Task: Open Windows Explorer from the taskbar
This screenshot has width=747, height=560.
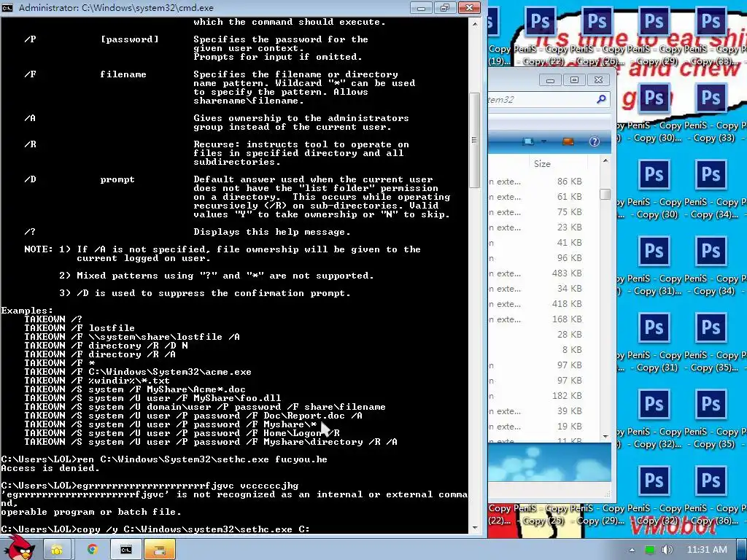Action: click(x=57, y=550)
